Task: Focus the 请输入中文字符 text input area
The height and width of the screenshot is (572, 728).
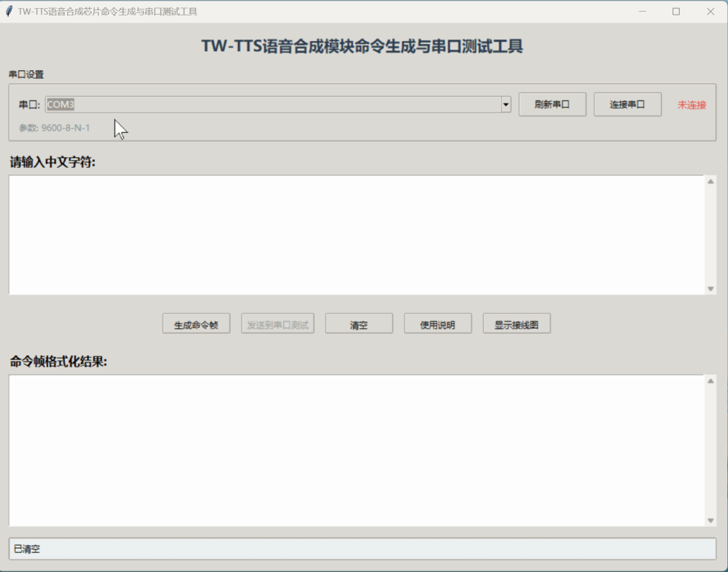Action: click(356, 234)
